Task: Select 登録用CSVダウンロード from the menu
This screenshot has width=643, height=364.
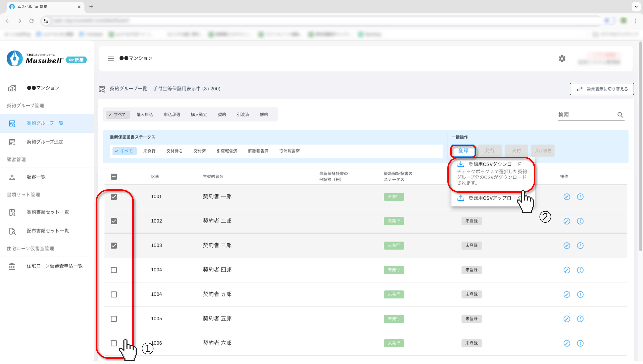Action: point(494,164)
